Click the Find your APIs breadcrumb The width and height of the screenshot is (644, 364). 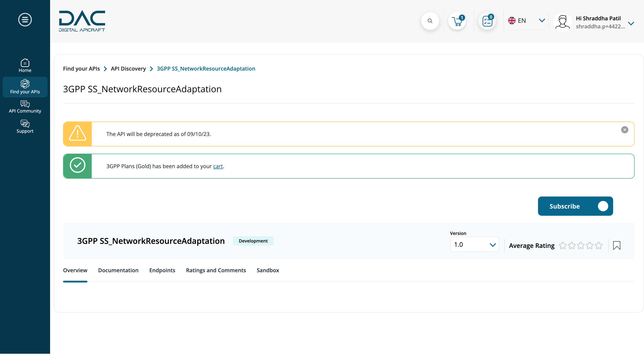(x=81, y=69)
